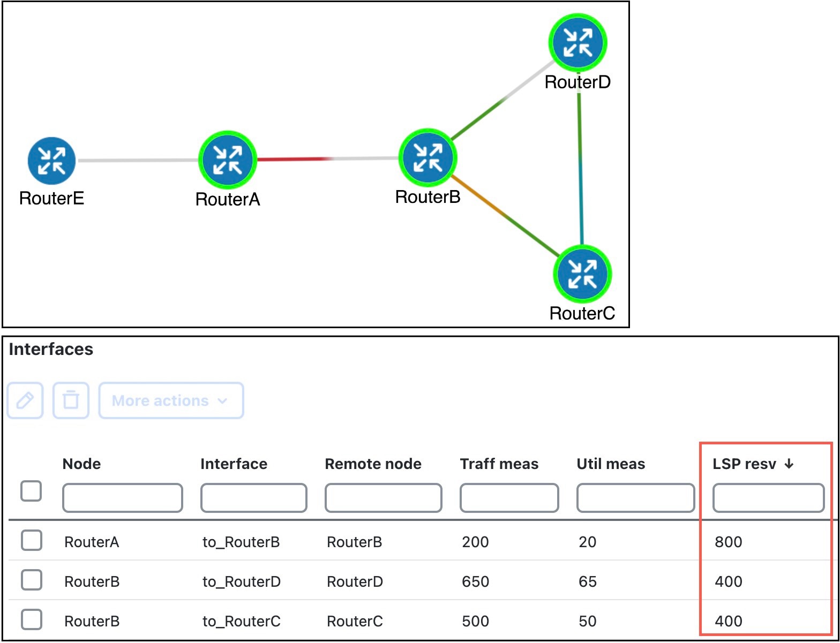Click Util meas value 50
The image size is (840, 643).
(x=588, y=621)
